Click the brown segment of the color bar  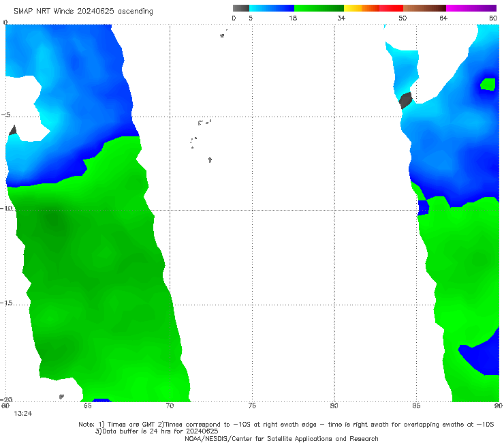[424, 8]
